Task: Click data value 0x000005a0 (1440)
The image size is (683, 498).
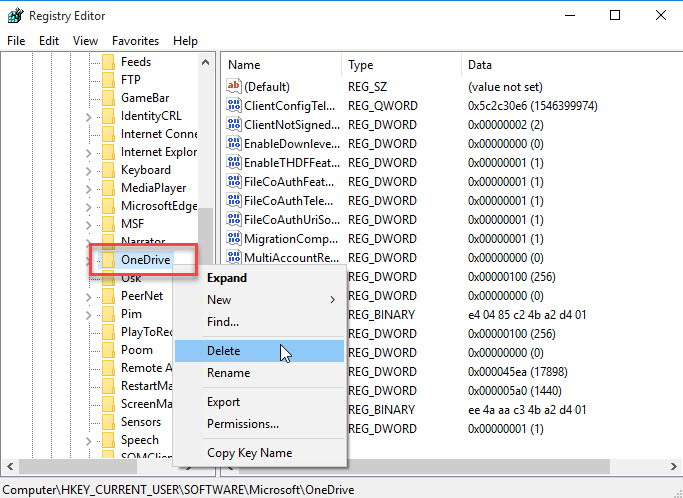Action: 514,391
